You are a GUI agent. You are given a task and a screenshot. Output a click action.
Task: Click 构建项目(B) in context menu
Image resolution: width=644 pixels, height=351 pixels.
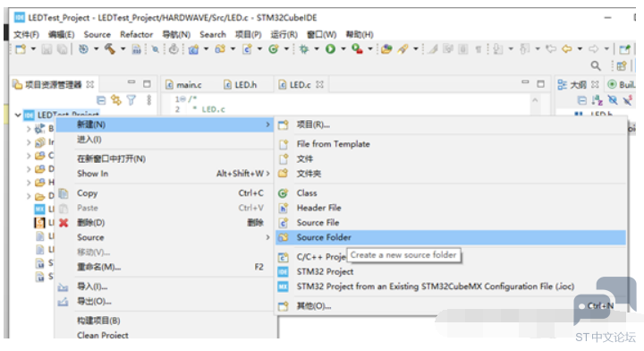coord(165,321)
